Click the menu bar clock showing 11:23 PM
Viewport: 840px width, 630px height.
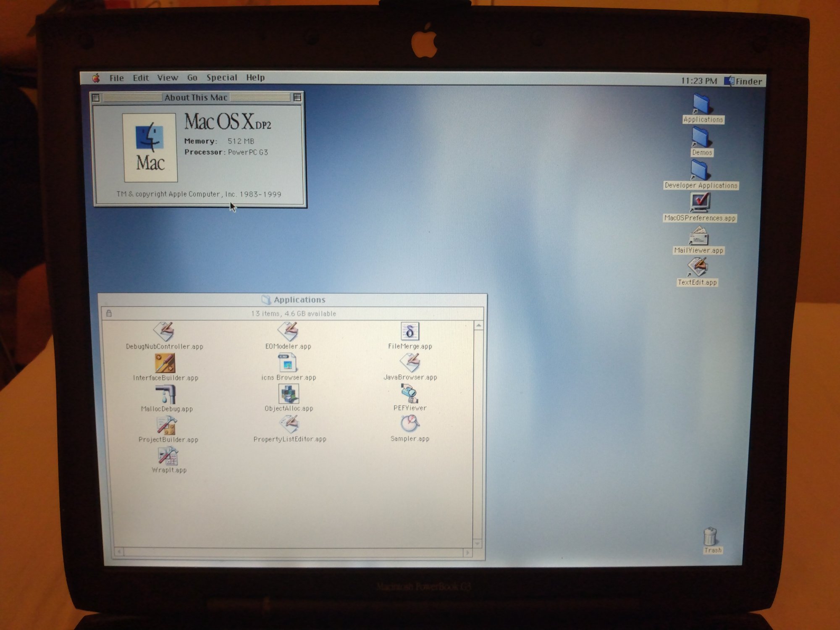tap(699, 81)
